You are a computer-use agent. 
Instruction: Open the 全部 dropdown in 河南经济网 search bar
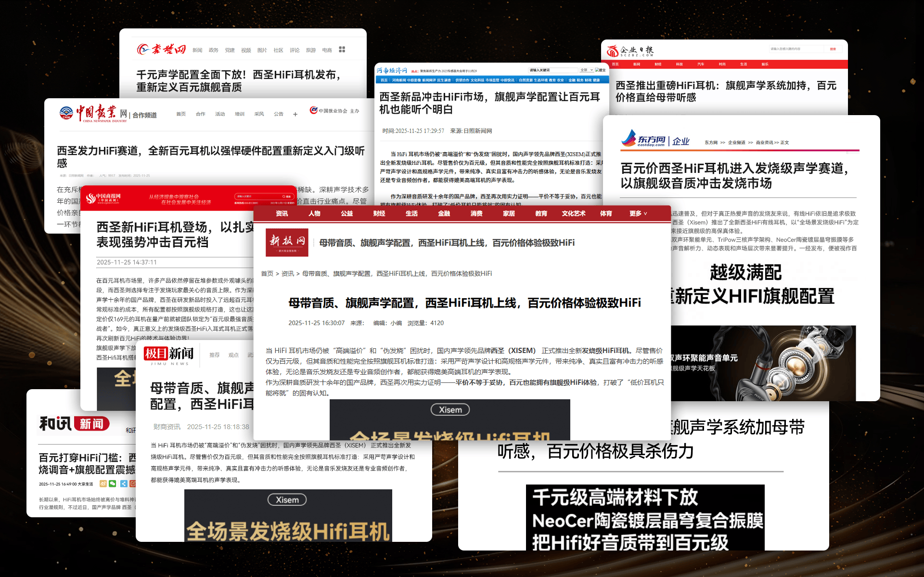[x=587, y=70]
